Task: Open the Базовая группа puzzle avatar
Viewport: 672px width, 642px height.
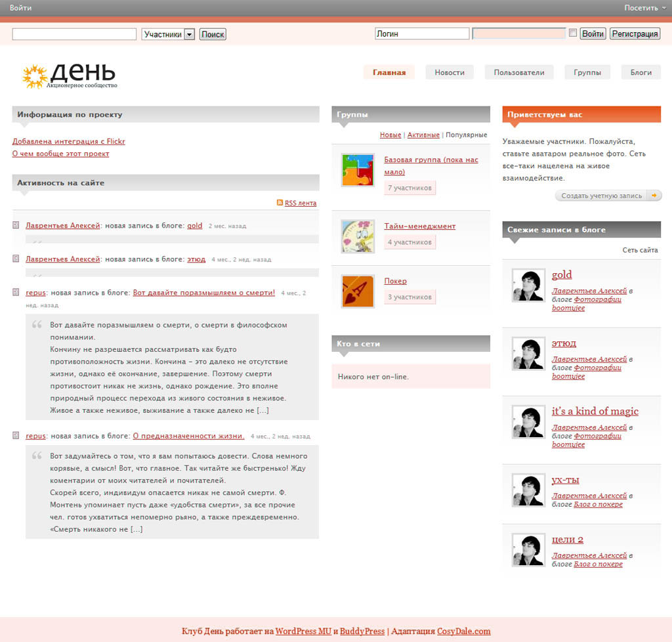Action: pyautogui.click(x=358, y=170)
